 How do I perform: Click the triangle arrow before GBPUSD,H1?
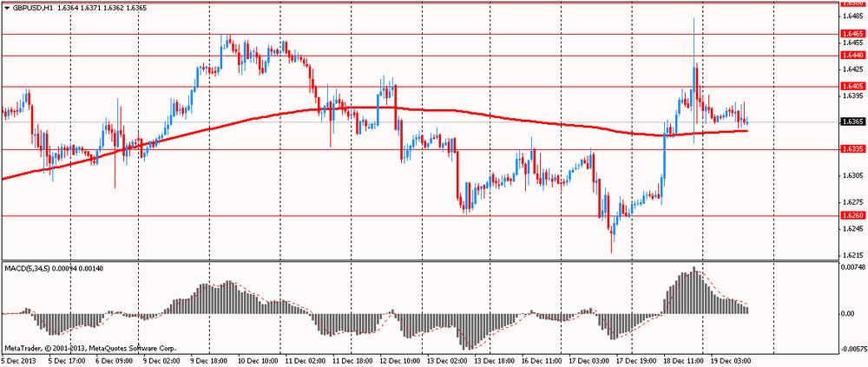(x=6, y=9)
